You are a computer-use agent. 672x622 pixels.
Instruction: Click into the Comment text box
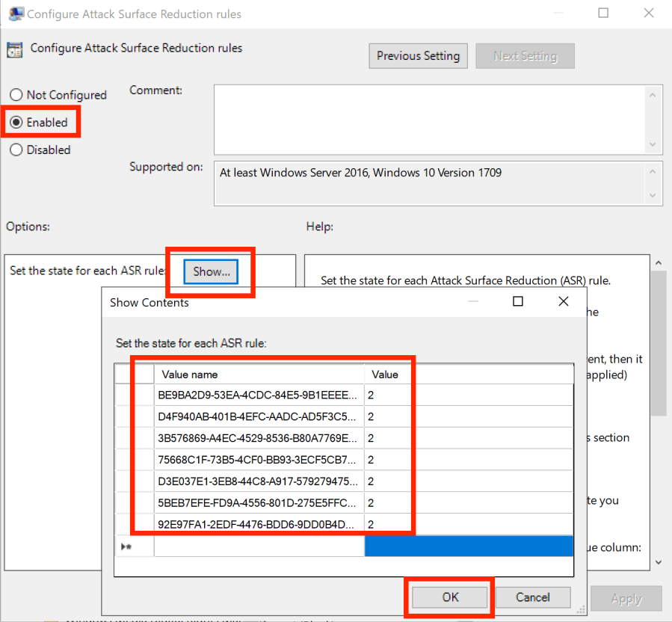coord(430,120)
